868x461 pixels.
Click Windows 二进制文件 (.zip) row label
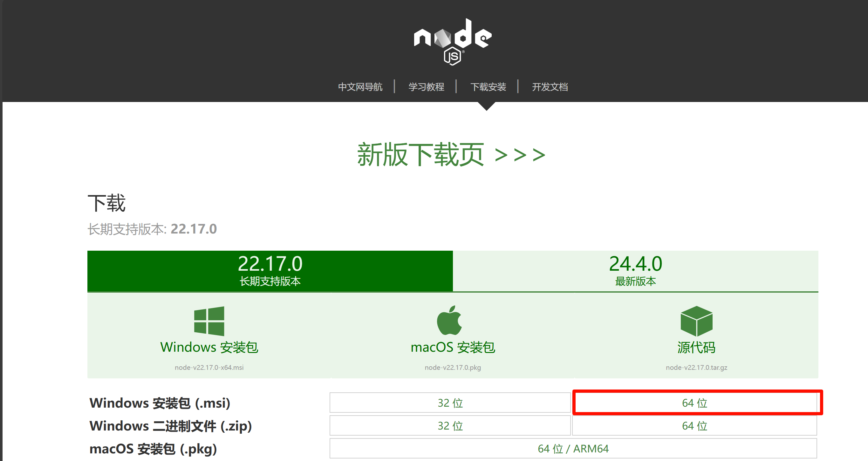click(x=170, y=426)
